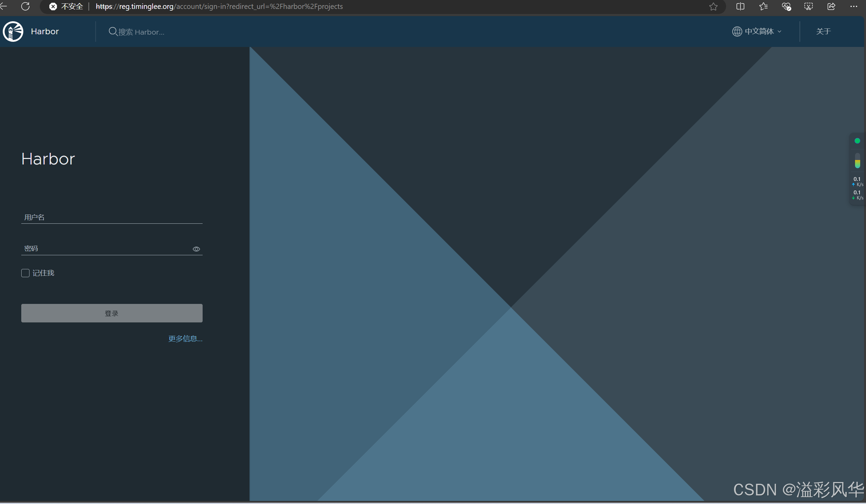Click the globe language icon

(x=737, y=32)
